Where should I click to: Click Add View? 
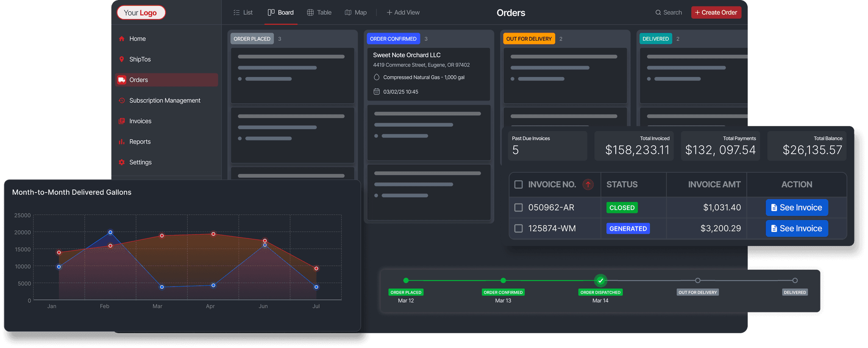point(403,13)
